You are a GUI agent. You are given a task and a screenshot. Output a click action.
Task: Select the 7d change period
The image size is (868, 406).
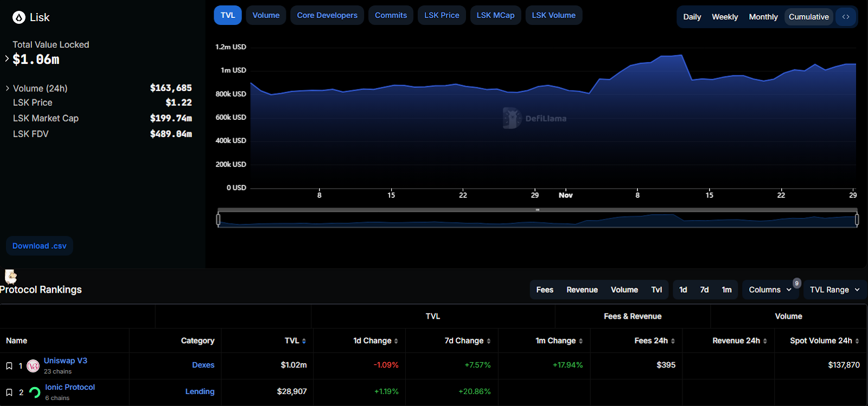(x=704, y=290)
